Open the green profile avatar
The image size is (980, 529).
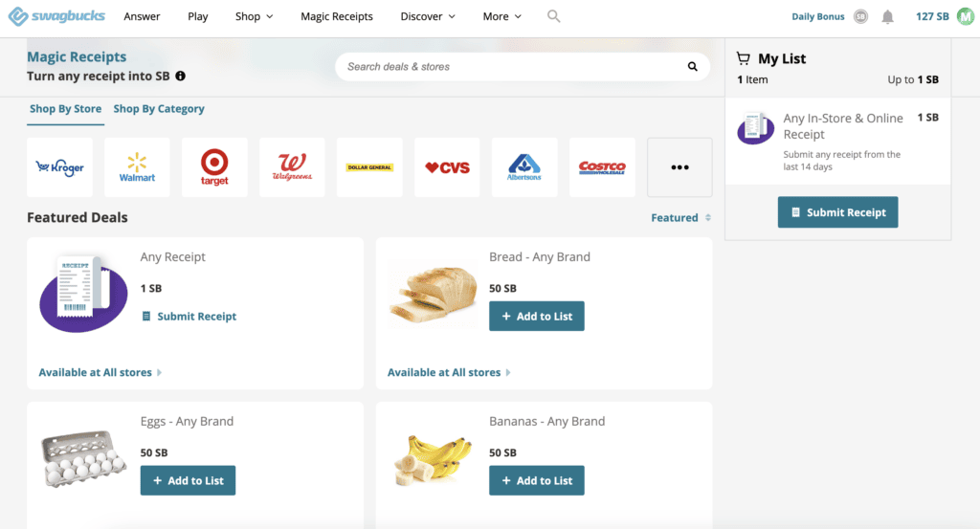(965, 16)
